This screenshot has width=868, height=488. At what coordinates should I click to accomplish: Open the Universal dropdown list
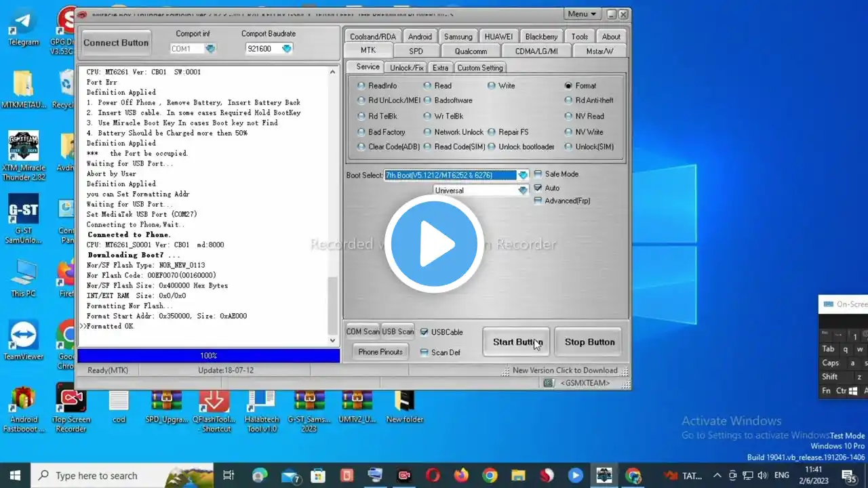[x=522, y=191]
